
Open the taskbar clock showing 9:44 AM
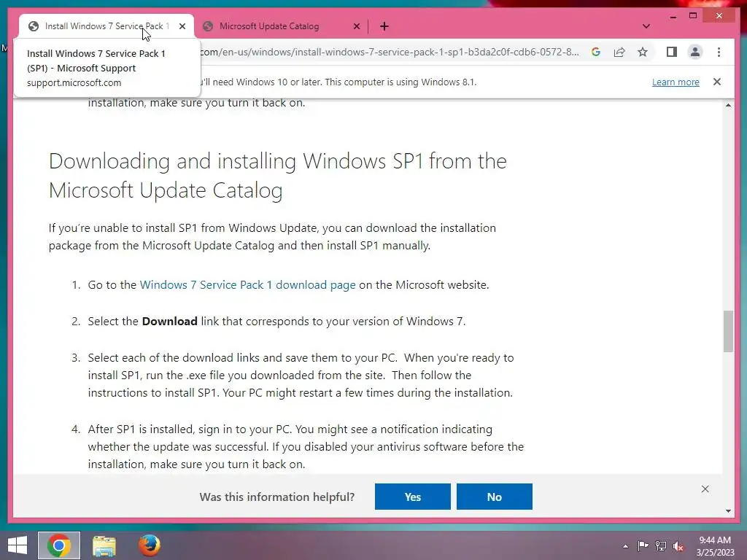click(x=715, y=546)
